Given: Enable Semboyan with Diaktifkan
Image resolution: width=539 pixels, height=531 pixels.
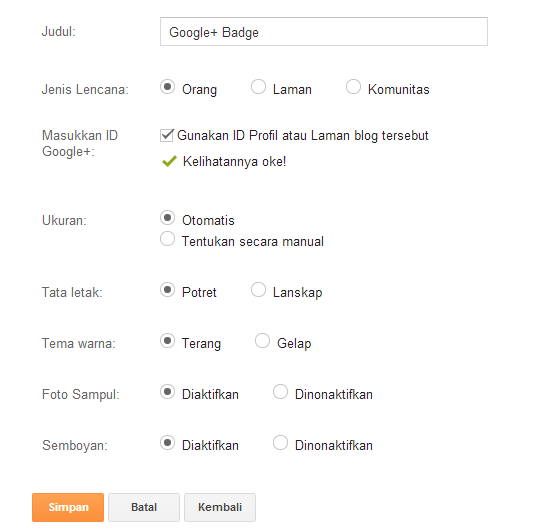Looking at the screenshot, I should (x=167, y=443).
